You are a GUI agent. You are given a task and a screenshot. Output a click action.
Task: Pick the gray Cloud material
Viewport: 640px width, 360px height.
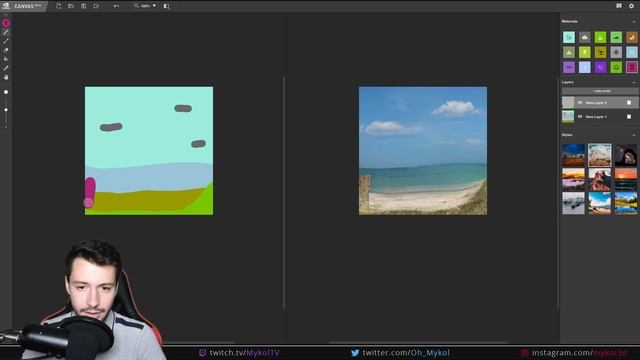point(584,37)
